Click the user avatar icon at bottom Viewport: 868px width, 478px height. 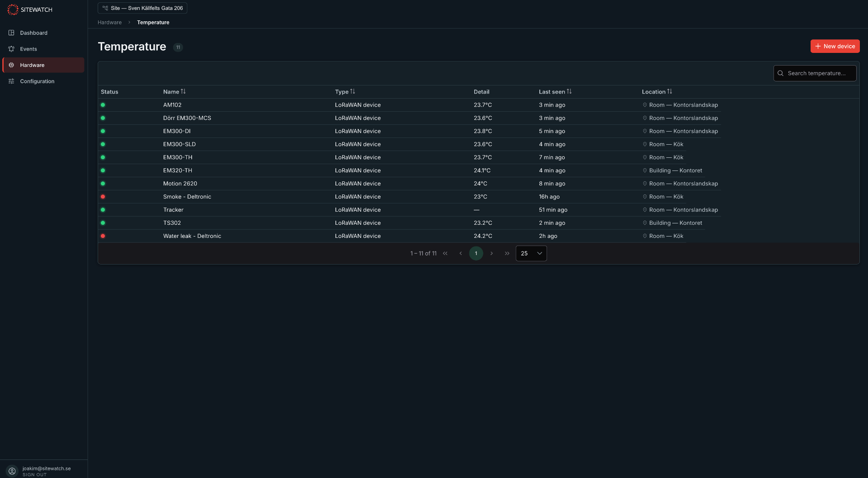click(x=12, y=471)
